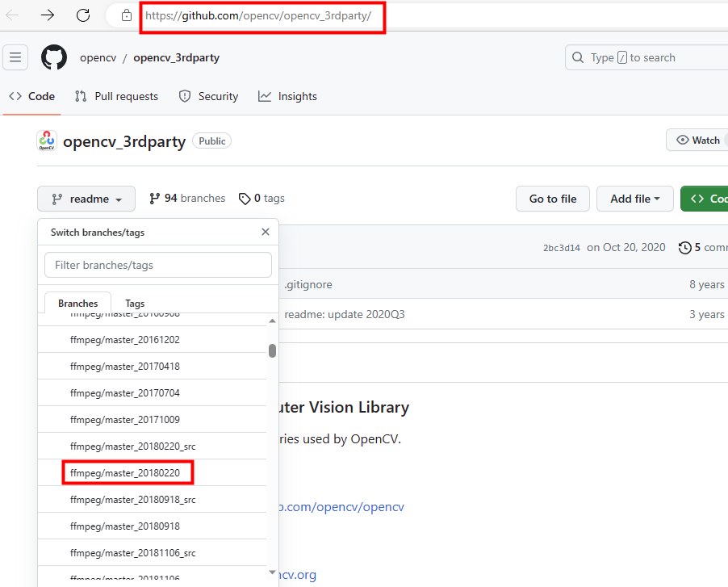The width and height of the screenshot is (728, 587).
Task: Select the Branches tab in the popup
Action: pyautogui.click(x=78, y=303)
